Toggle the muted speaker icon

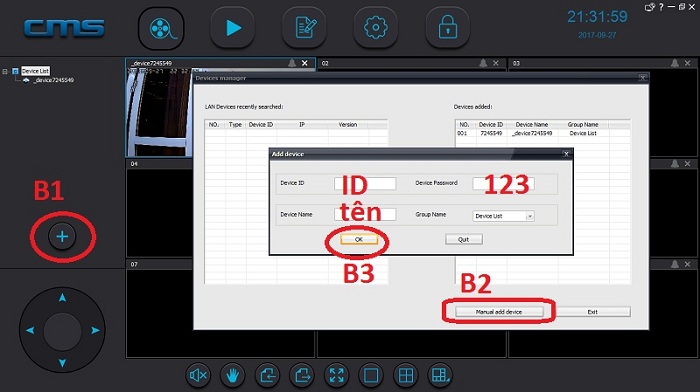pyautogui.click(x=198, y=375)
